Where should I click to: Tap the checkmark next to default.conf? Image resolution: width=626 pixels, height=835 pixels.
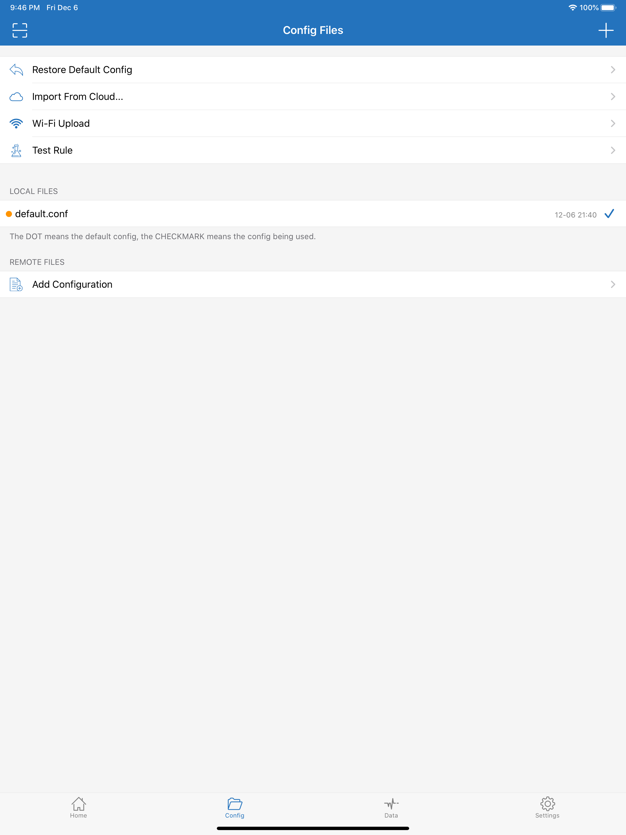(x=610, y=213)
